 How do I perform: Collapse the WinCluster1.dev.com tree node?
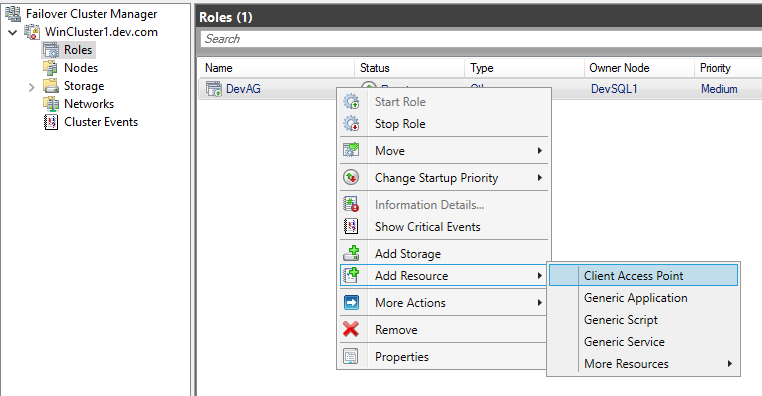13,33
